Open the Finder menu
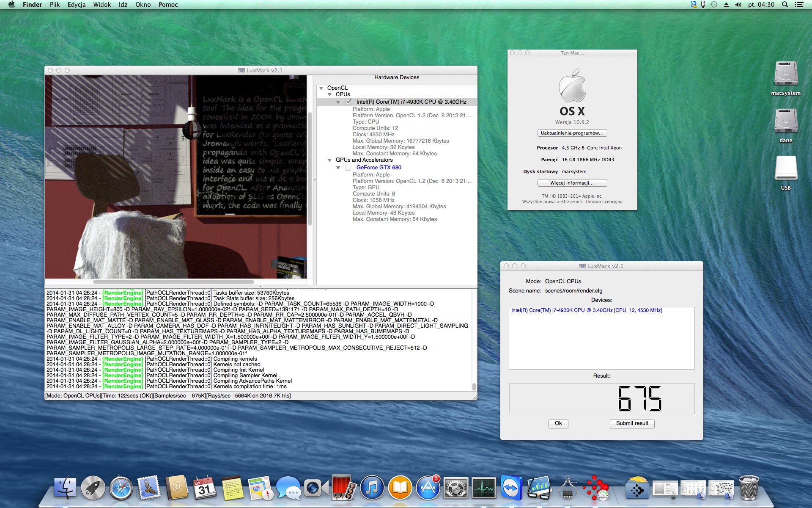This screenshot has height=508, width=812. click(32, 5)
